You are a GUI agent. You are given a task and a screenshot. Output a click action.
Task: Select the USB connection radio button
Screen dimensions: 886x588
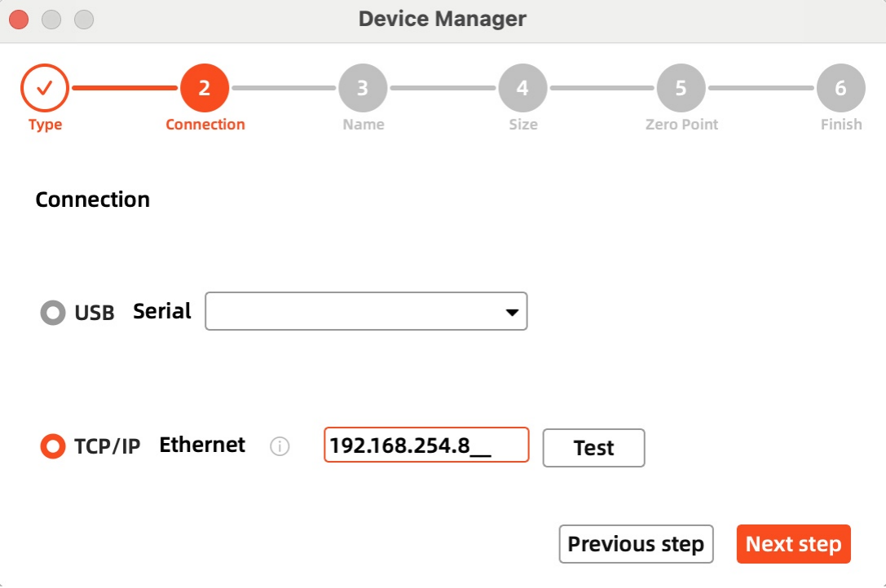pos(53,312)
